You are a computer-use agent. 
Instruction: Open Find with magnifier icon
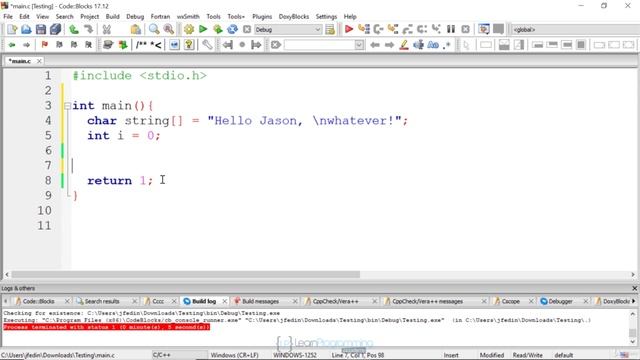point(154,29)
